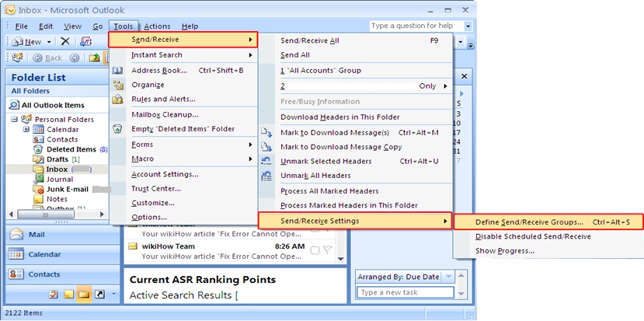Click the folder list horizontal scrollbar thumb
The image size is (644, 321).
[46, 215]
